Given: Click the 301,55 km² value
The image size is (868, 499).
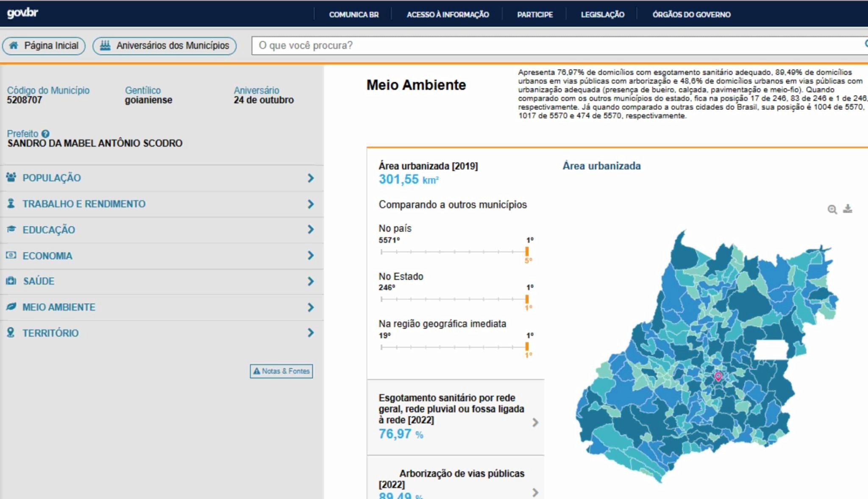Looking at the screenshot, I should click(409, 179).
